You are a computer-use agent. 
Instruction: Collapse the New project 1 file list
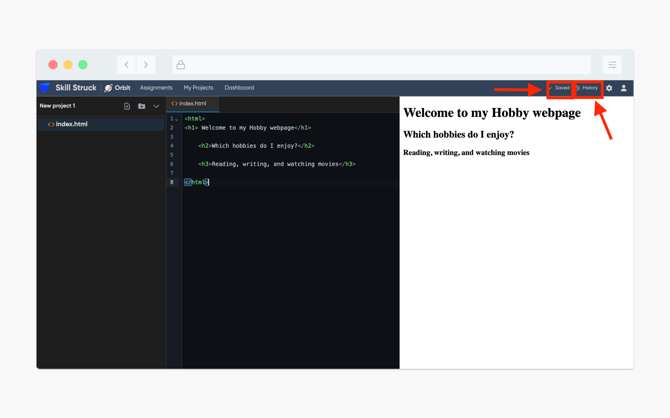point(156,106)
